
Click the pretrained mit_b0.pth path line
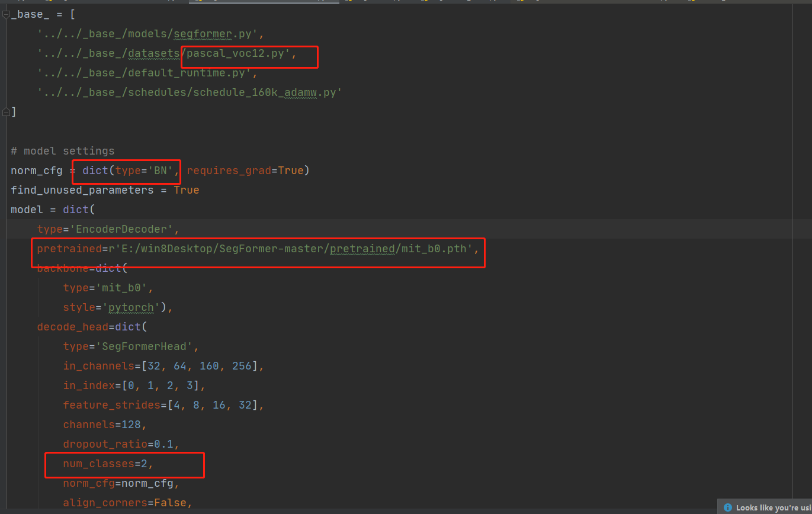pos(258,249)
